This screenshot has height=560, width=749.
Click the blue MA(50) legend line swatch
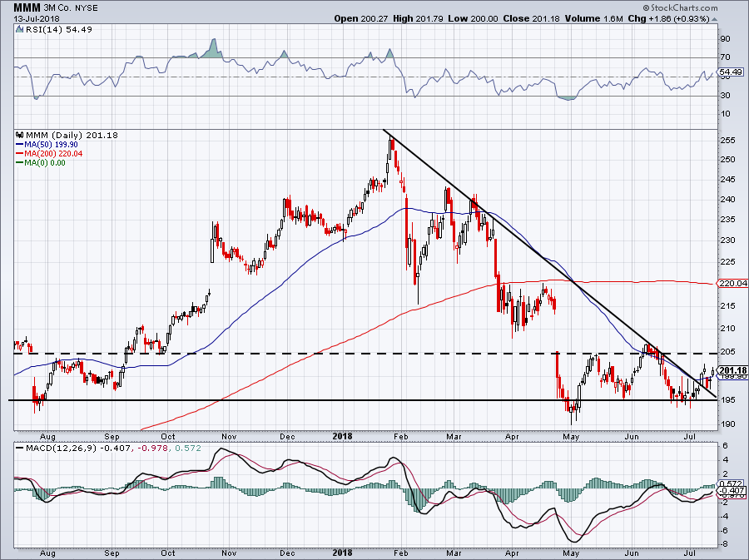(20, 145)
